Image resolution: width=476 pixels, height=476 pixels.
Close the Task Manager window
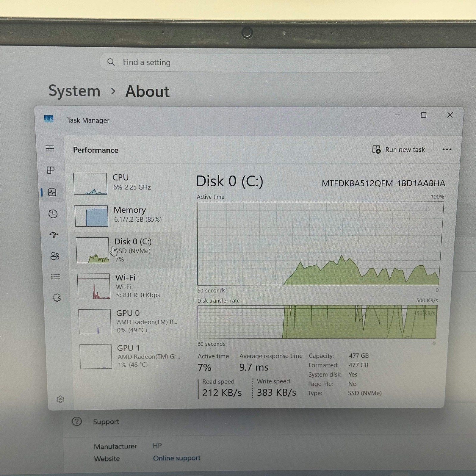(450, 115)
